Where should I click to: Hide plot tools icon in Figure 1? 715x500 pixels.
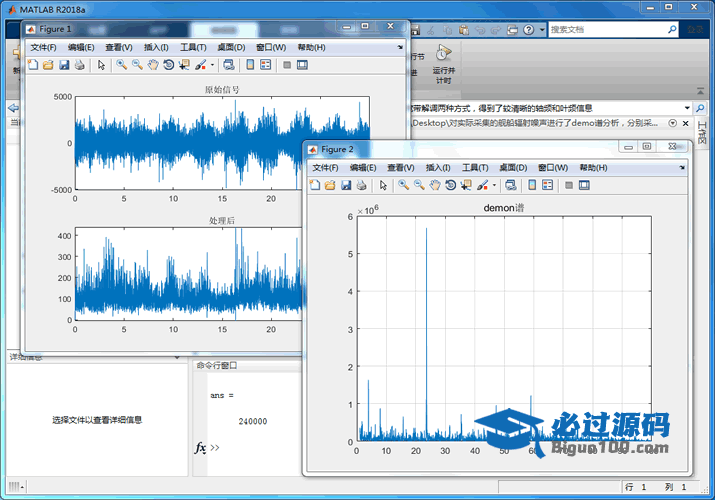287,65
